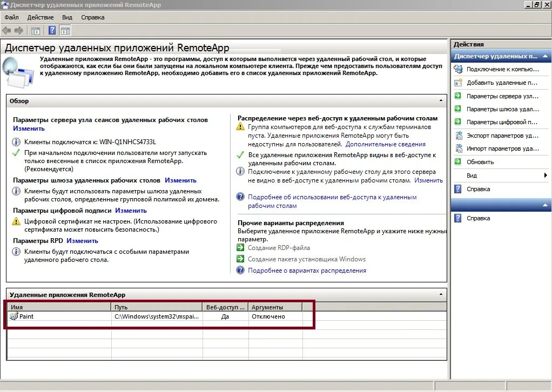Select the Paint row name cell
Image resolution: width=552 pixels, height=392 pixels.
coord(59,316)
